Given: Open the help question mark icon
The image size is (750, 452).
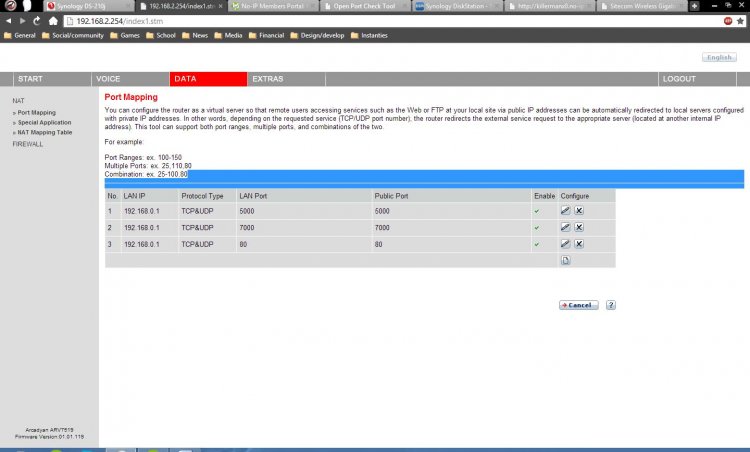Looking at the screenshot, I should [610, 305].
